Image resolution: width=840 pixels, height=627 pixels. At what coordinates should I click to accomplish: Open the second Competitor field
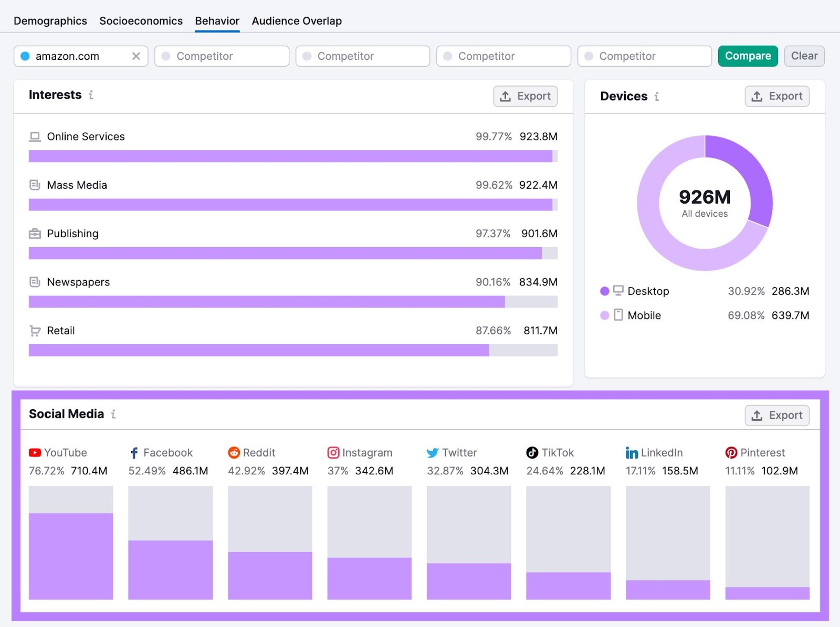point(362,56)
